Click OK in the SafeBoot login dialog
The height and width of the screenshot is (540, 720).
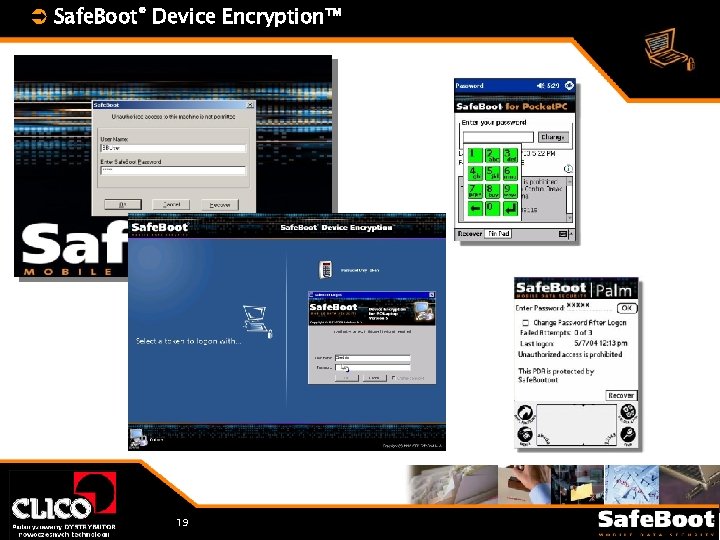(123, 205)
